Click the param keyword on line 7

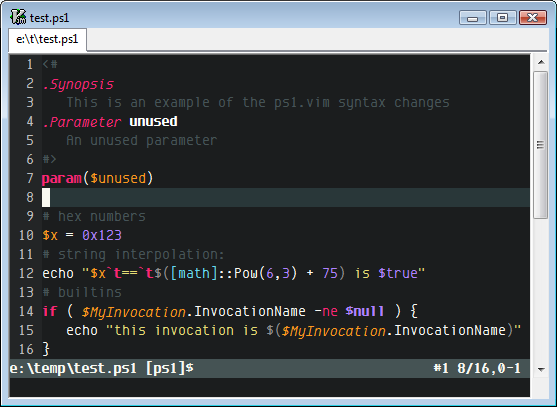tap(62, 178)
